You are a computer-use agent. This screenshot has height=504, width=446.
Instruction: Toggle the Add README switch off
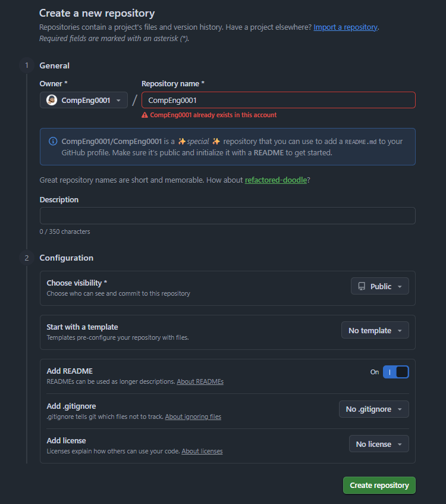click(x=395, y=372)
